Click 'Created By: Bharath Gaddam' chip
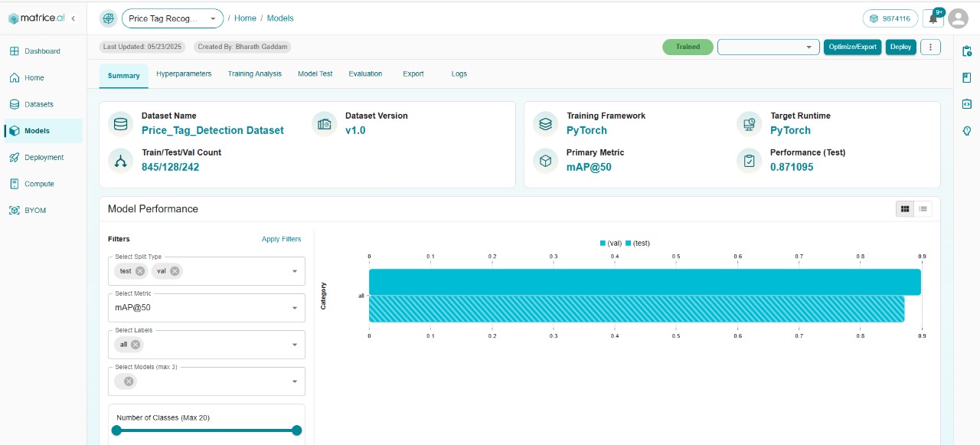The width and height of the screenshot is (980, 445). click(x=243, y=47)
